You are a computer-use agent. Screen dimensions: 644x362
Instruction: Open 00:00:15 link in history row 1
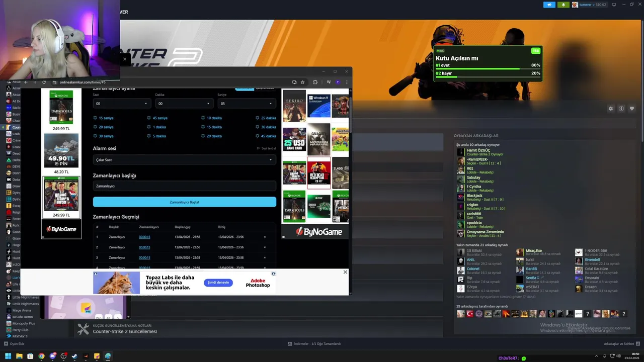click(144, 237)
